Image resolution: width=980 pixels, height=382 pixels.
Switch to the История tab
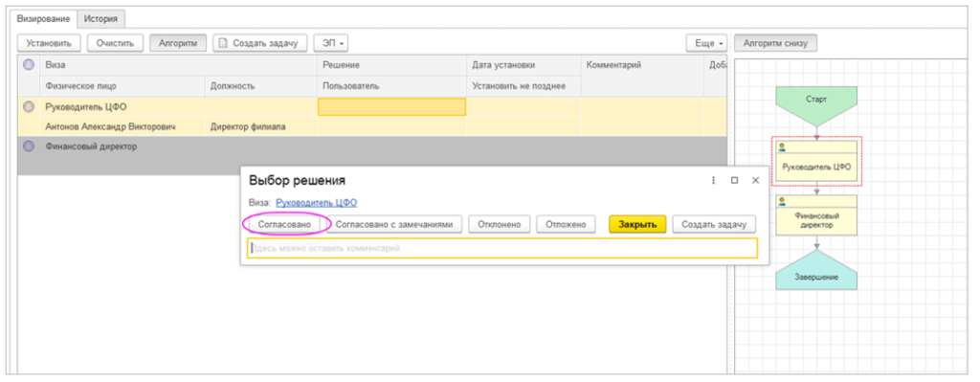[x=100, y=19]
